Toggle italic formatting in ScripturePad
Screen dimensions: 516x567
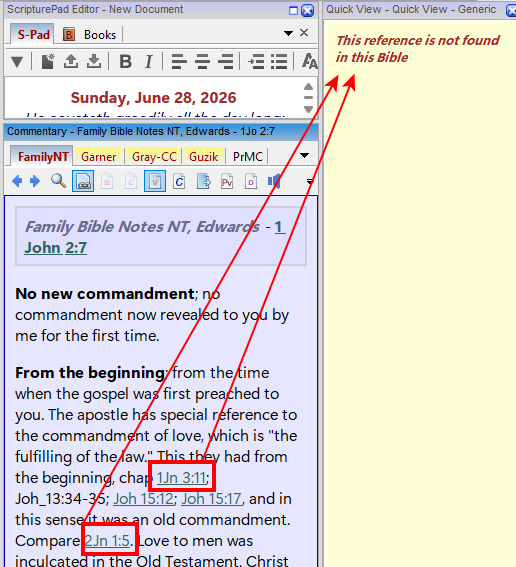(149, 61)
